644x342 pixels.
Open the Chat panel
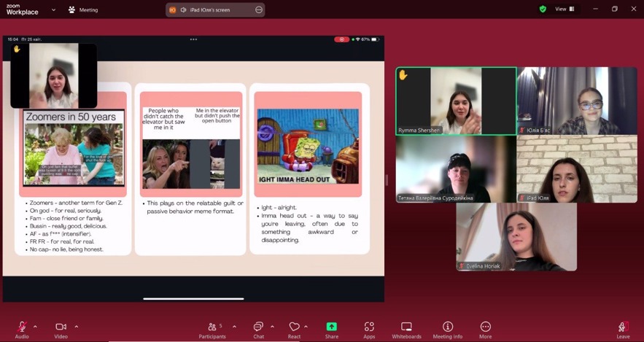pos(258,330)
